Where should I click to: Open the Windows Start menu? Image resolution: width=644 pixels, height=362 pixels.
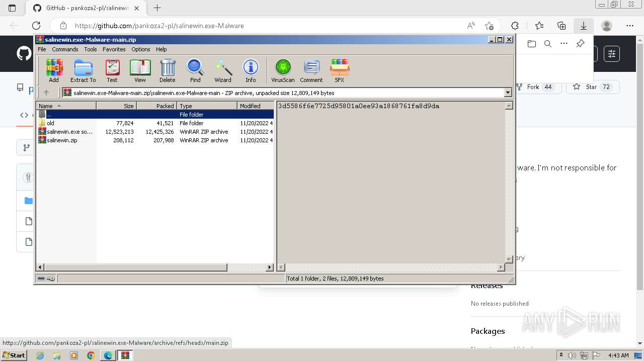click(x=14, y=355)
